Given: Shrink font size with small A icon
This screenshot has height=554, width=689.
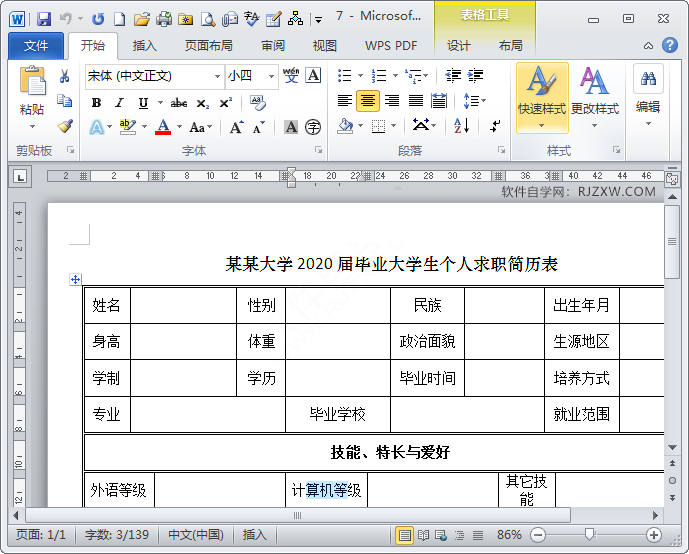Looking at the screenshot, I should pos(259,127).
